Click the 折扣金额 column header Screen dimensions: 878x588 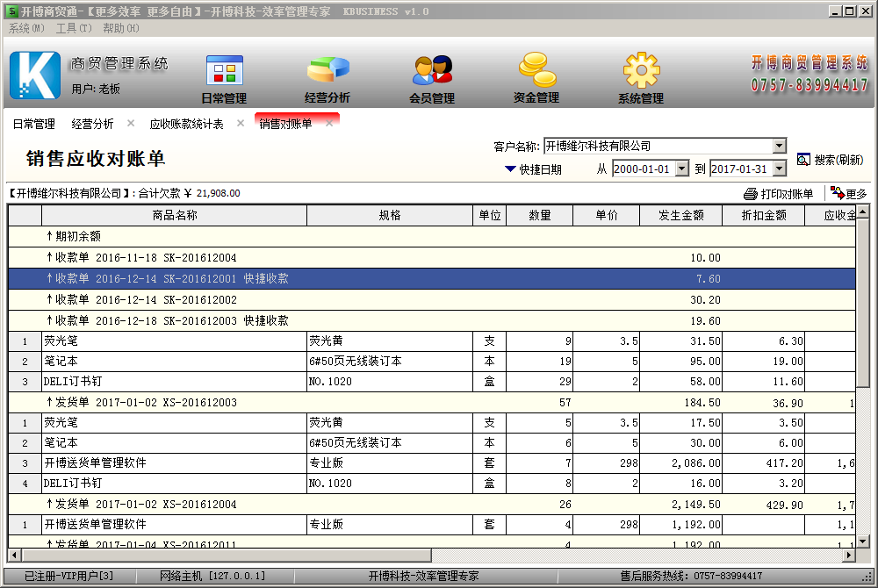tap(764, 215)
